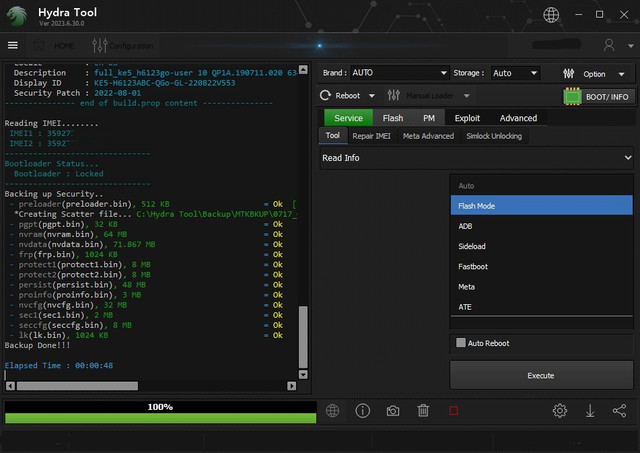The width and height of the screenshot is (640, 453).
Task: Click the "Security Patch" log line
Action: coord(77,93)
